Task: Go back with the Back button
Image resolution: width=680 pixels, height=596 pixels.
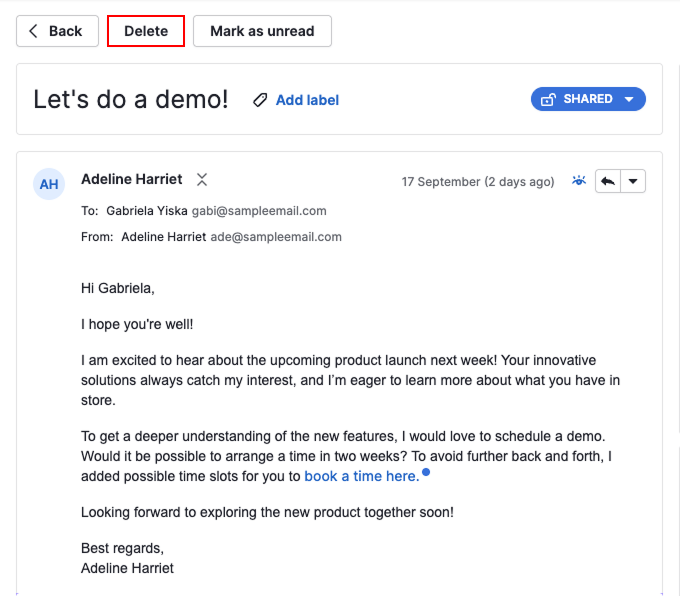Action: click(x=57, y=31)
